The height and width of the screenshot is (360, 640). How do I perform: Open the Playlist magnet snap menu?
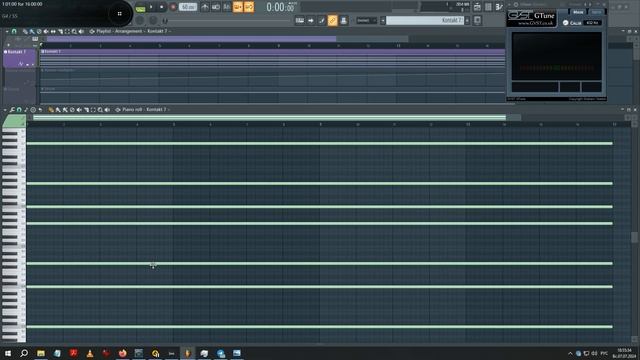click(14, 31)
